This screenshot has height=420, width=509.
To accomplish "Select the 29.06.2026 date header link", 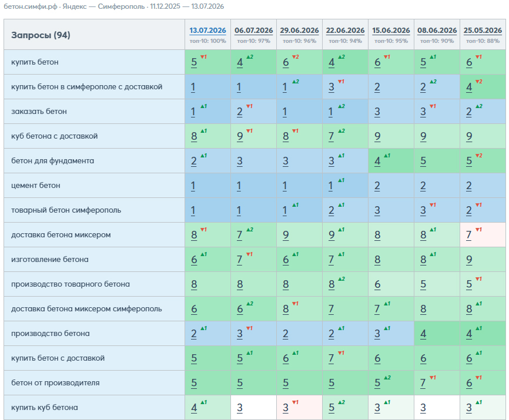I will [299, 31].
